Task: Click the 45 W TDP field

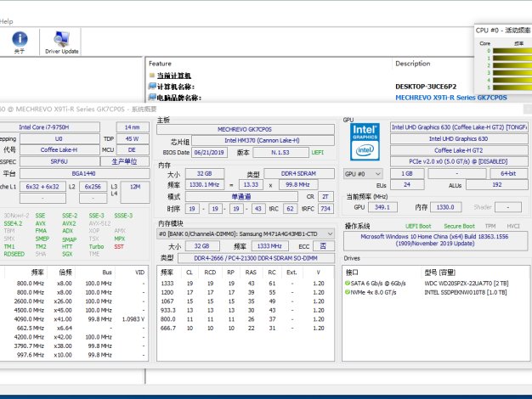Action: (x=133, y=138)
